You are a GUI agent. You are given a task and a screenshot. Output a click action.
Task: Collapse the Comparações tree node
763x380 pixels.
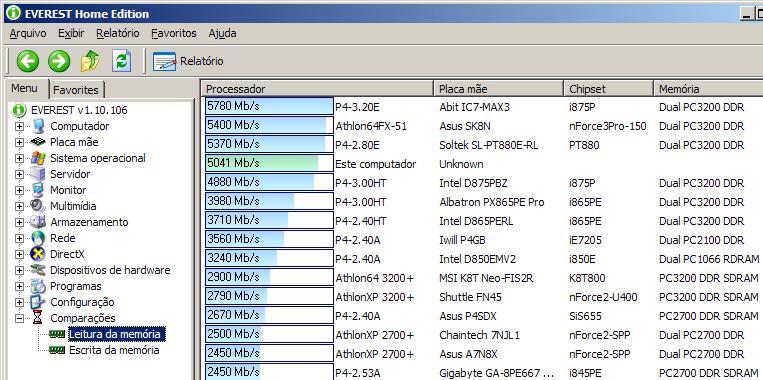point(19,319)
